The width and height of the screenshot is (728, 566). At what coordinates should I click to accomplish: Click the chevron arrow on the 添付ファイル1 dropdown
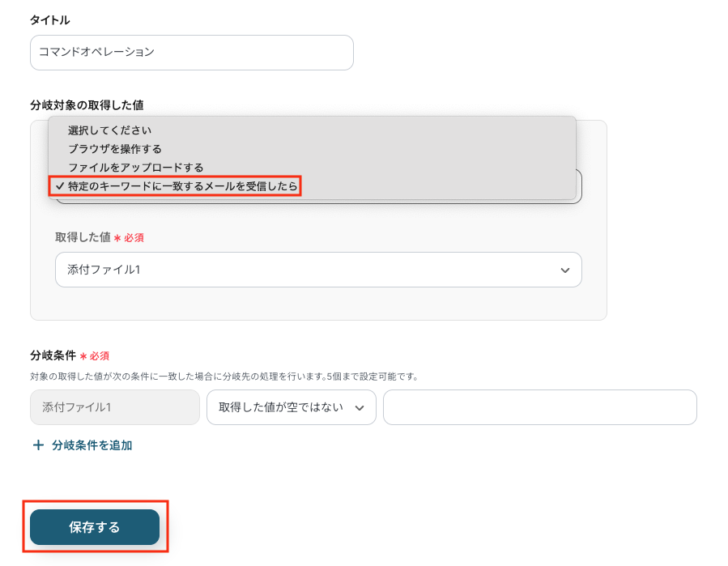tap(565, 270)
